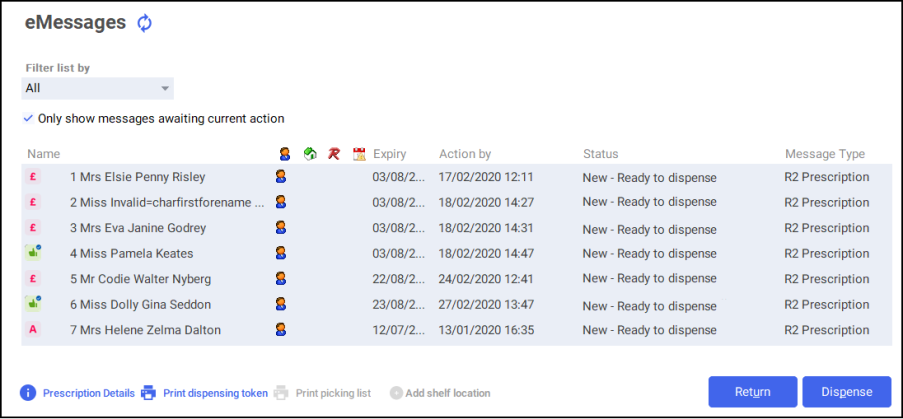Screen dimensions: 903x419
Task: Click patient column header icon
Action: pos(285,154)
